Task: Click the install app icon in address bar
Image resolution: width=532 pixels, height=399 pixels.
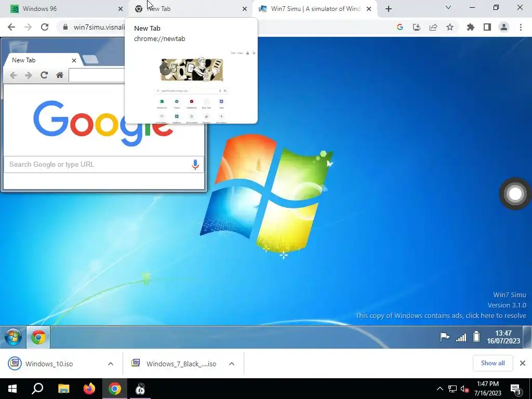Action: tap(417, 27)
